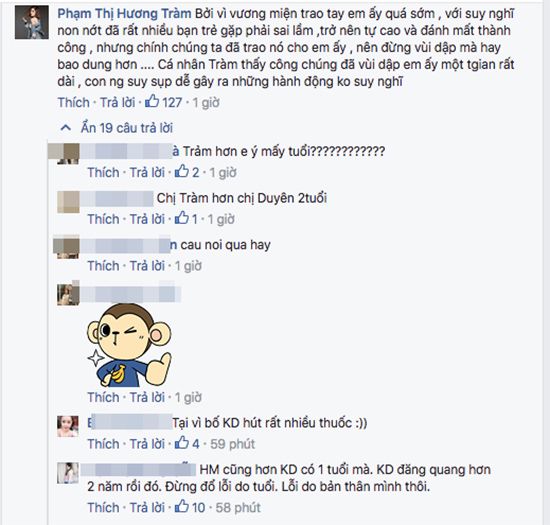The image size is (550, 525).
Task: Click Thích under "cau noi qua hay"
Action: tap(103, 266)
